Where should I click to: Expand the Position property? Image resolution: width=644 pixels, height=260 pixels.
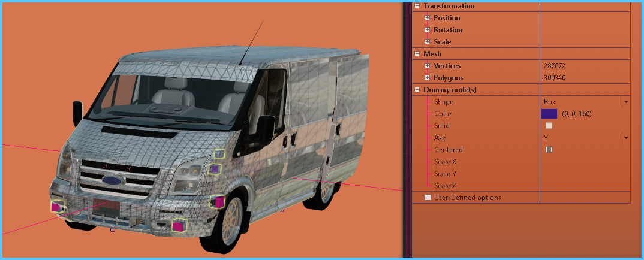[427, 18]
